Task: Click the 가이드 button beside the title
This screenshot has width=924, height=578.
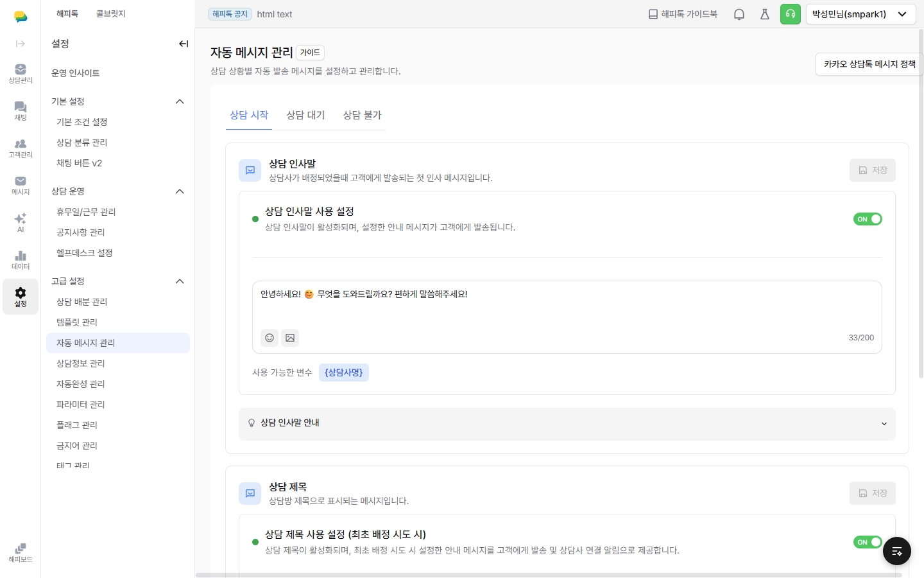Action: [x=310, y=53]
